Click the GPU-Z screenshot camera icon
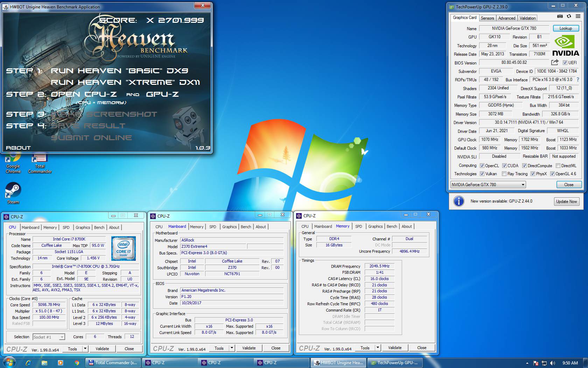 pos(560,16)
